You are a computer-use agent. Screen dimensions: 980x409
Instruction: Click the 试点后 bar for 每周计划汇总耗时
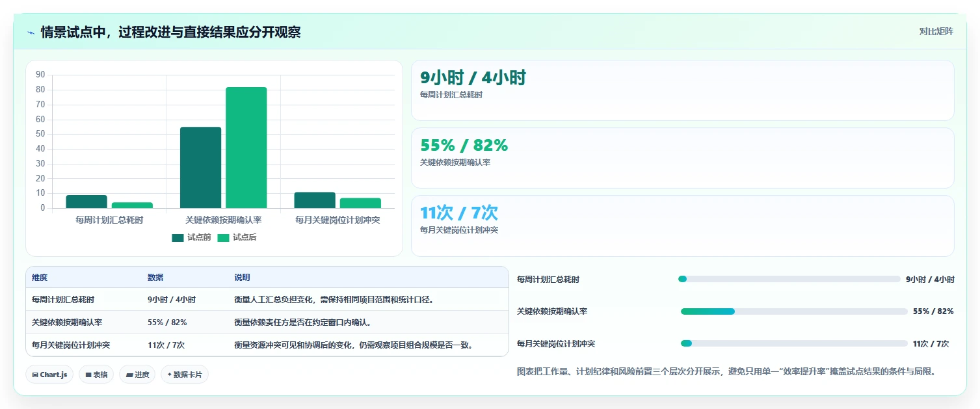point(132,205)
